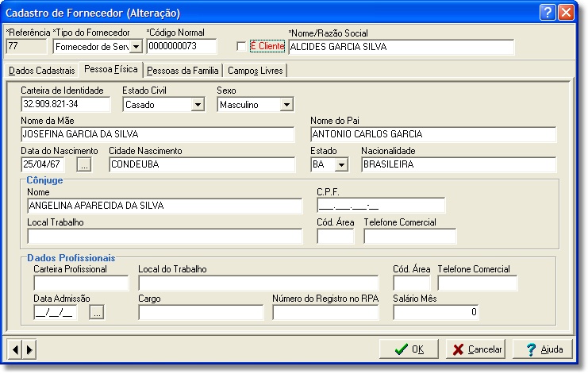
Task: Click the Nacionalidade field
Action: 459,164
